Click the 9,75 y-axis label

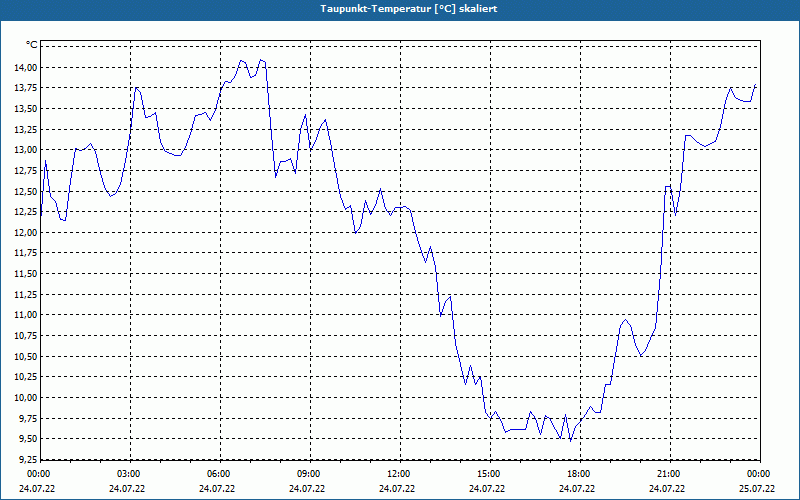[x=28, y=418]
